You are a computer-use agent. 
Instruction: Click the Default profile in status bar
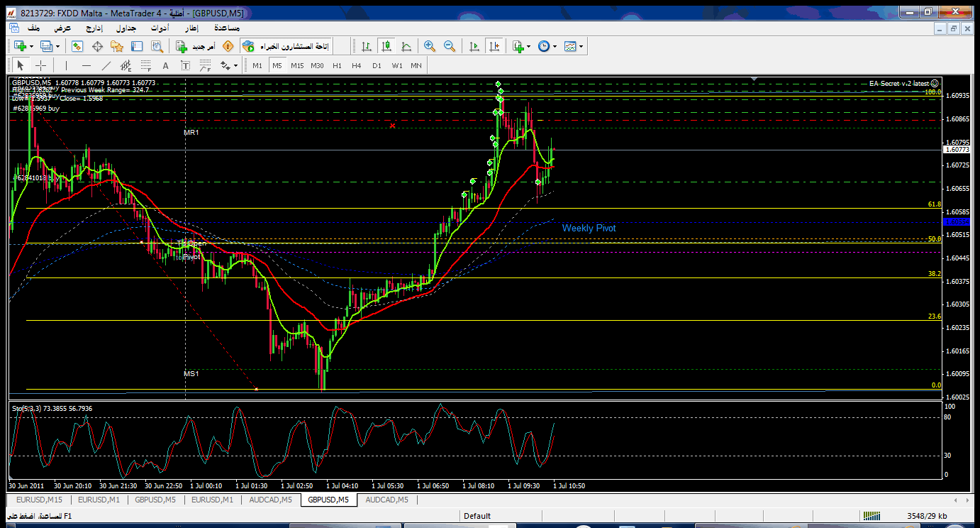tap(477, 516)
